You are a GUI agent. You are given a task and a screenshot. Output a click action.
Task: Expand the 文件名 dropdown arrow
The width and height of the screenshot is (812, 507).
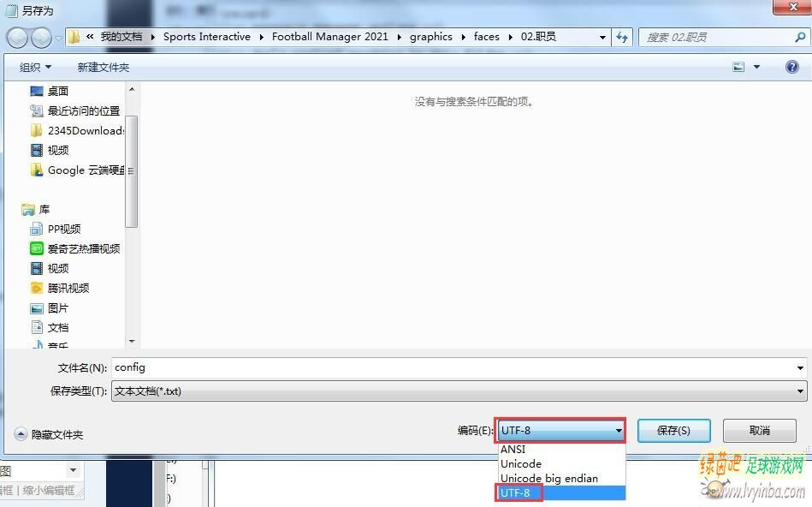click(800, 367)
